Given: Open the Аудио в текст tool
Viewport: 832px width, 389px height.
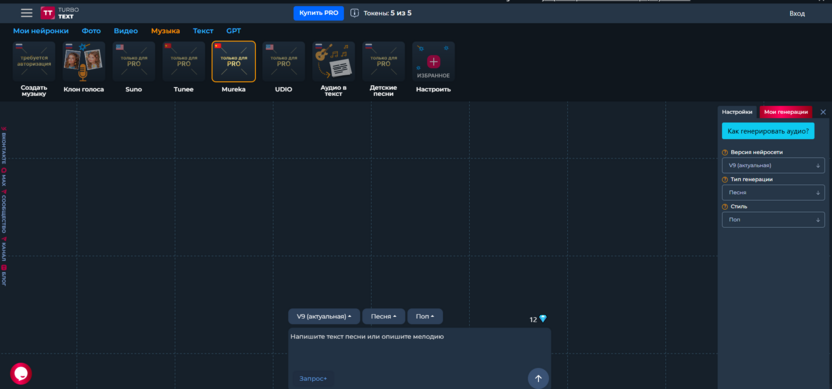Looking at the screenshot, I should (x=333, y=70).
